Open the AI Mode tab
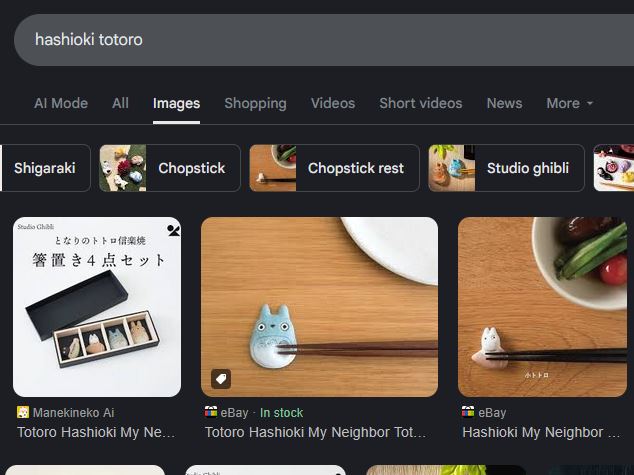The width and height of the screenshot is (634, 475). 61,103
